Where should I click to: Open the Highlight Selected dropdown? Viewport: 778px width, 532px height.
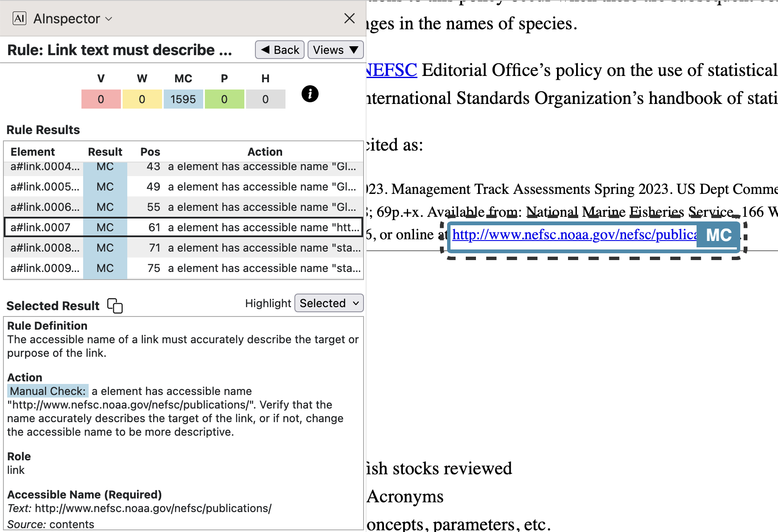pos(329,303)
